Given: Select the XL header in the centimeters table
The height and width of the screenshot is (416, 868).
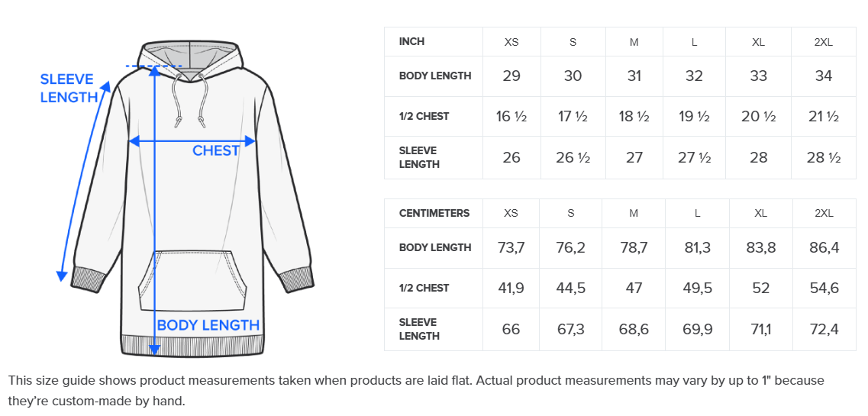Looking at the screenshot, I should click(760, 213).
